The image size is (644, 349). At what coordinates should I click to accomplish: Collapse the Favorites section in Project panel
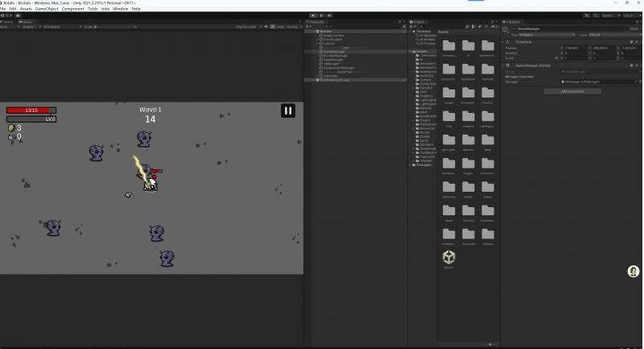click(x=413, y=32)
